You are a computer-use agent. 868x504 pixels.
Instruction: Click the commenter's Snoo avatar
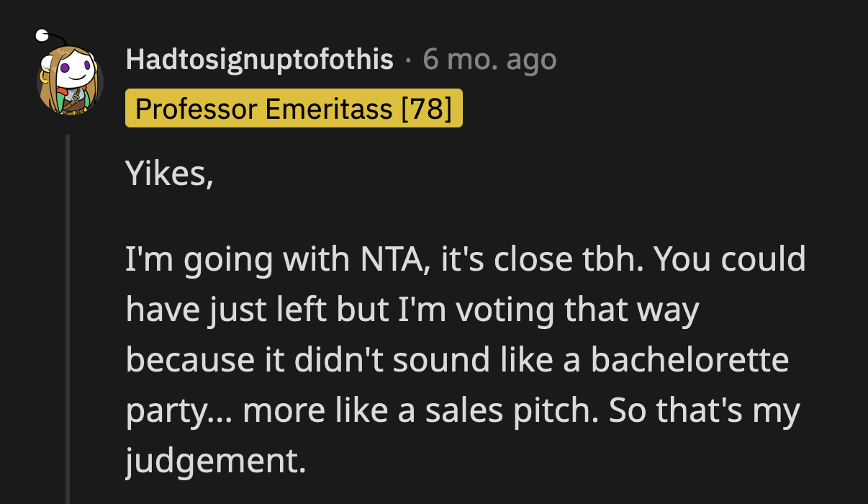click(x=70, y=81)
